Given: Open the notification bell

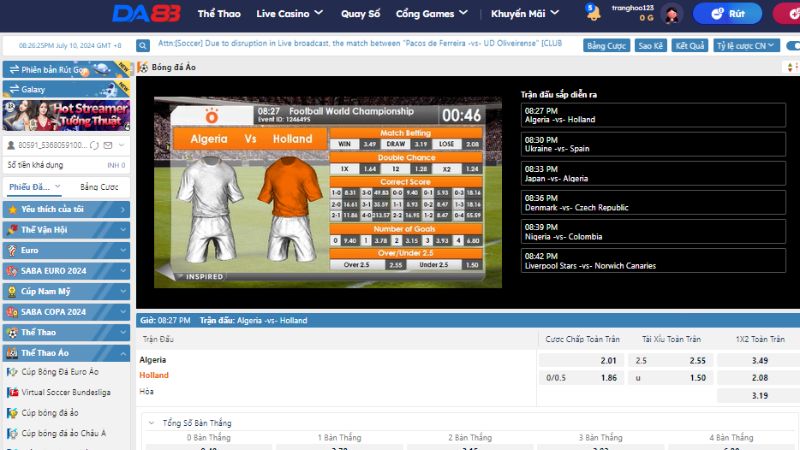Looking at the screenshot, I should pos(592,12).
